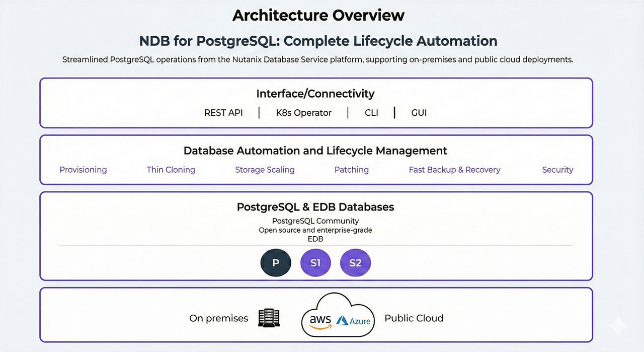
Task: Click the dark P primary node circle
Action: pos(276,263)
